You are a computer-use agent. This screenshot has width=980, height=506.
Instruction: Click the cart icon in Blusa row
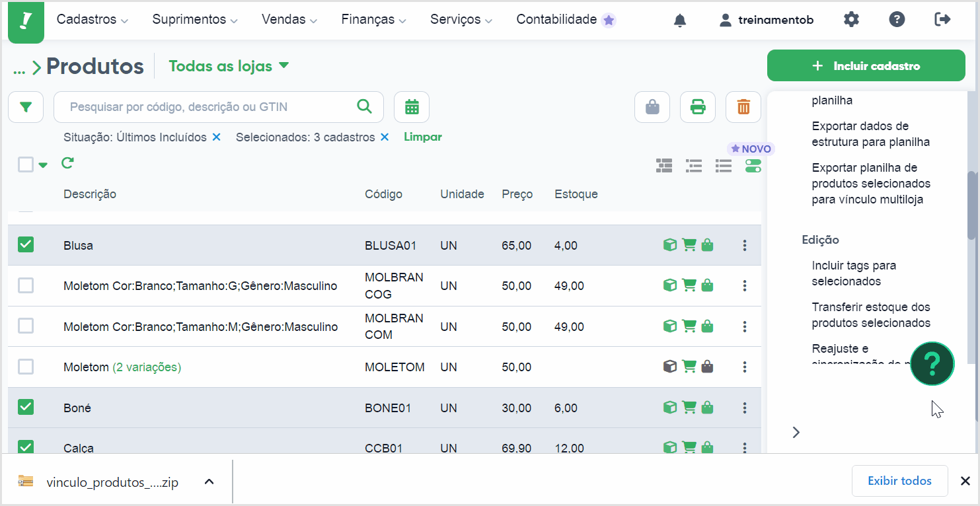point(689,245)
